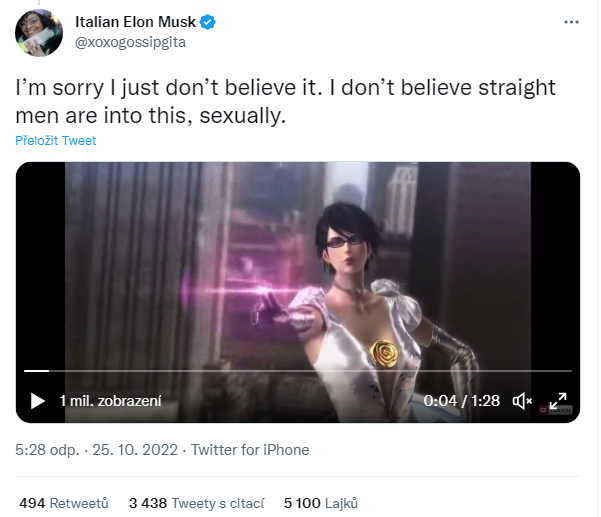Viewport: 601px width, 517px height.
Task: View the 494 Retweetů list
Action: click(x=64, y=503)
